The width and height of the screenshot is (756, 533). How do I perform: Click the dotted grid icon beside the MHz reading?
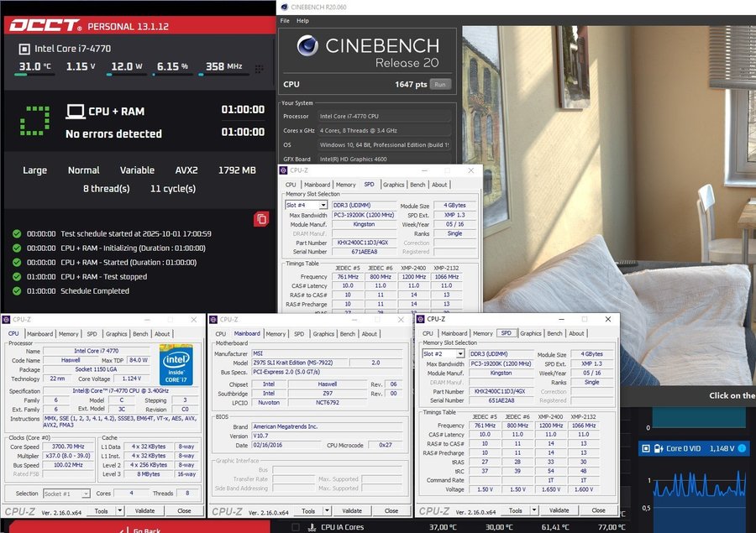coord(259,68)
